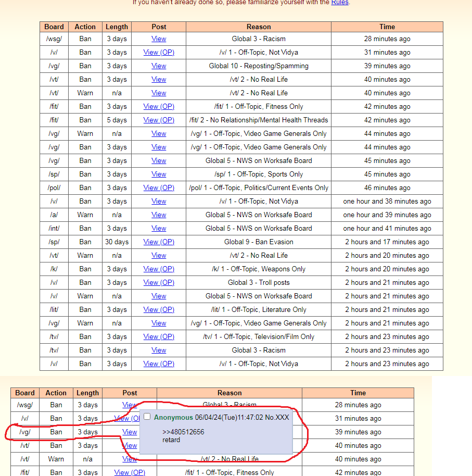
Task: Open View link for /vg/ Ban 44 minutes ago
Action: point(159,147)
